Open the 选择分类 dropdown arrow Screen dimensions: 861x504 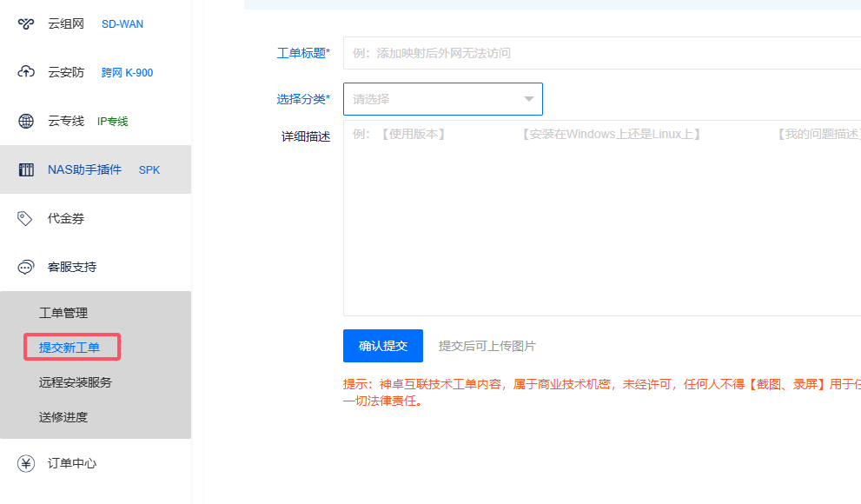(x=528, y=99)
